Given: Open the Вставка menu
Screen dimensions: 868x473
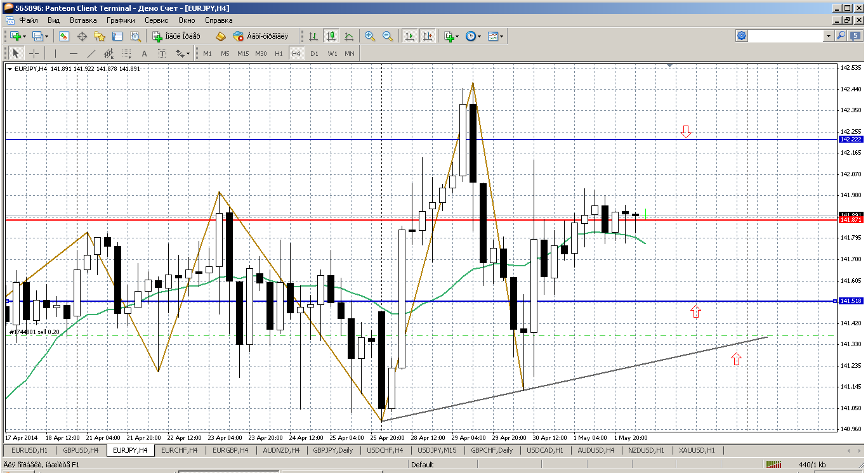Looking at the screenshot, I should 83,20.
